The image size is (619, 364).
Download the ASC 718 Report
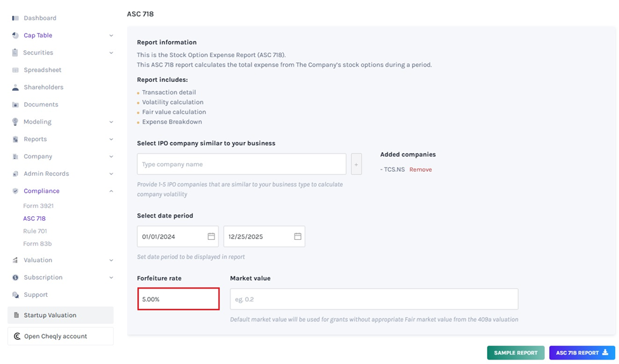point(582,353)
